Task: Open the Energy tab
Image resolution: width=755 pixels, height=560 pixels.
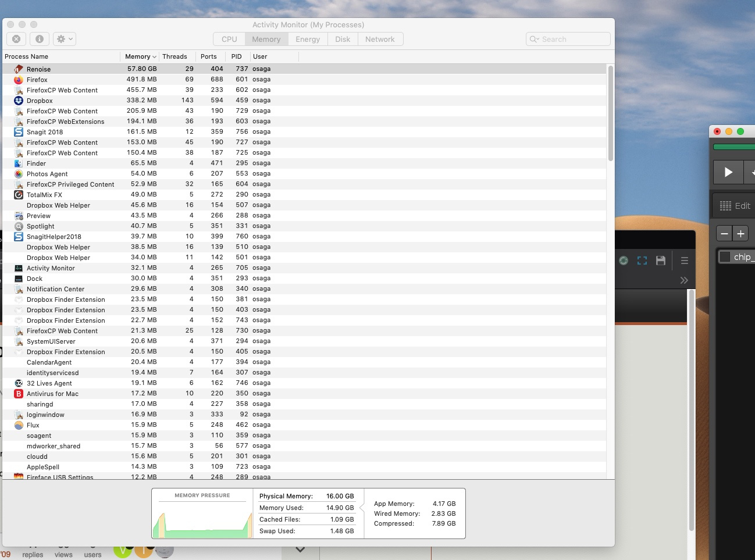Action: coord(308,39)
